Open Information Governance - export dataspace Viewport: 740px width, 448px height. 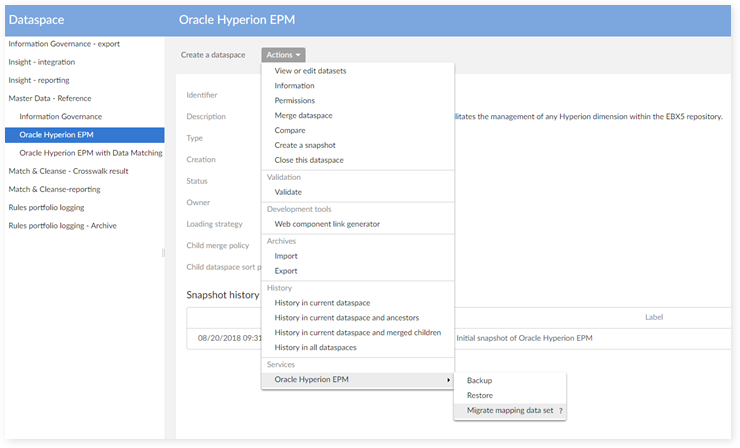pos(63,44)
